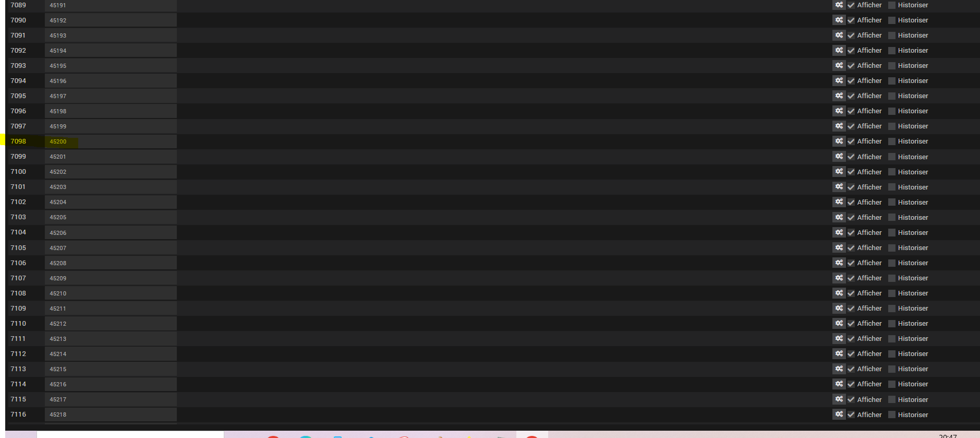This screenshot has height=438, width=980.
Task: Open the gears settings on row 7110
Action: [x=839, y=323]
